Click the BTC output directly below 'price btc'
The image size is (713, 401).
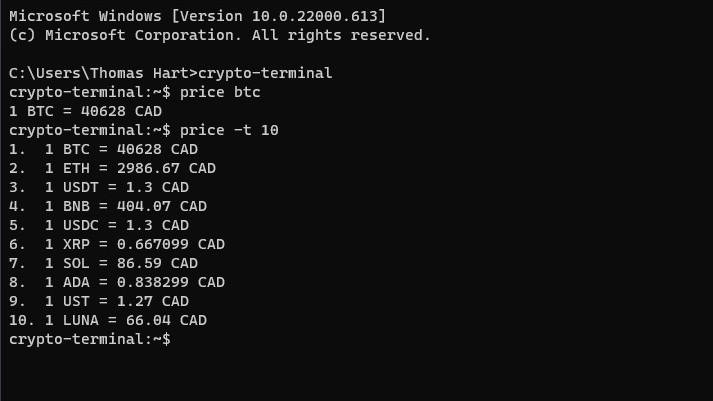tap(85, 111)
